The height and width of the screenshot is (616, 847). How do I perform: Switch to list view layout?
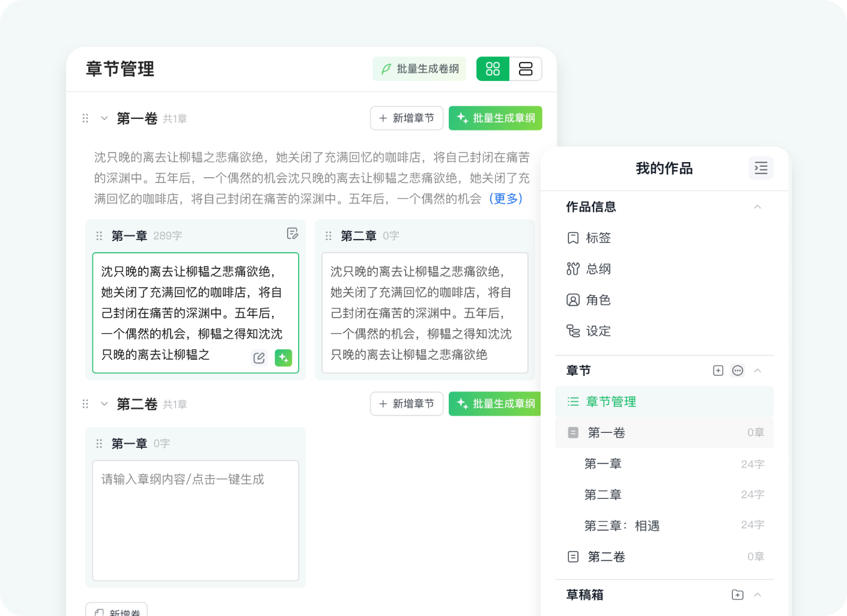tap(526, 68)
